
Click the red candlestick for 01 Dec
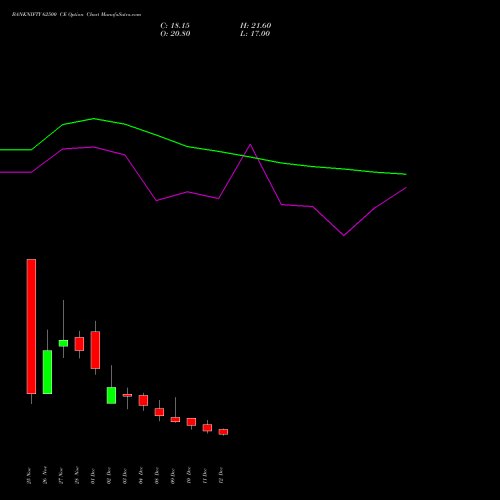tap(95, 350)
